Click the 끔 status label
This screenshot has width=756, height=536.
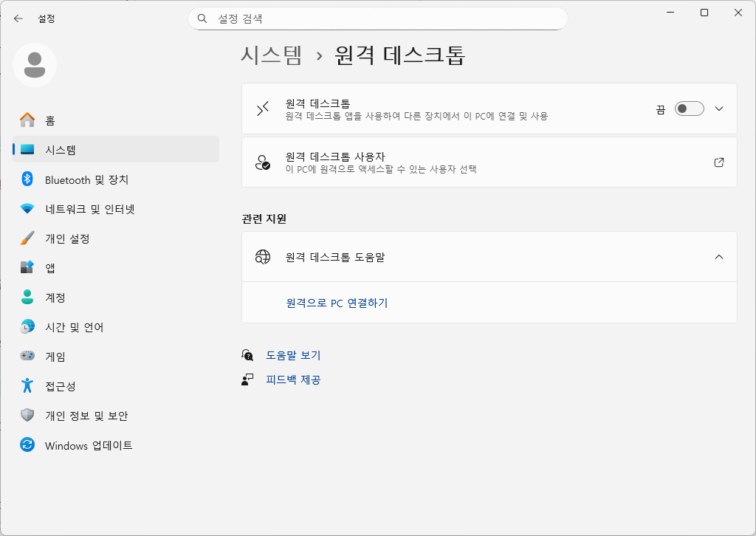(661, 109)
